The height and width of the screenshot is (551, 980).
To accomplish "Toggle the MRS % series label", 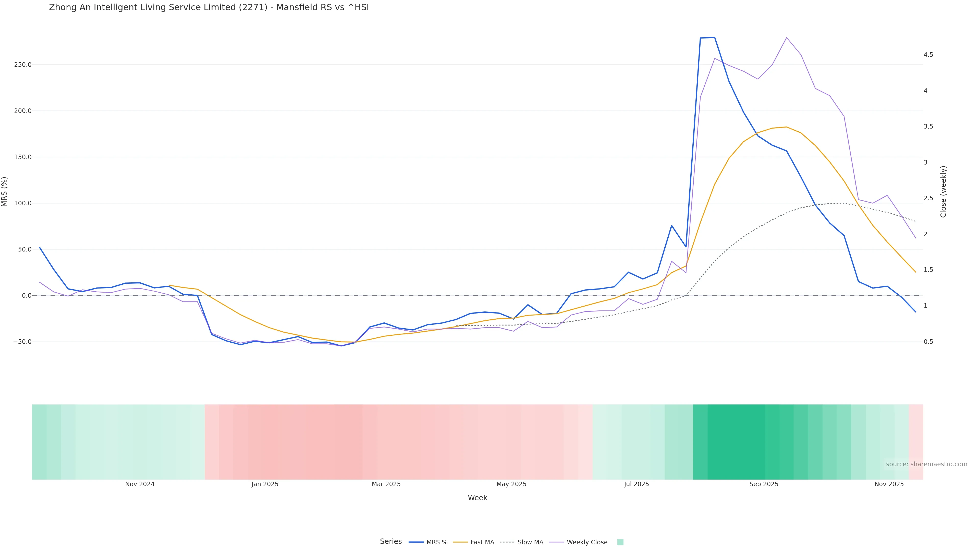I will click(437, 542).
